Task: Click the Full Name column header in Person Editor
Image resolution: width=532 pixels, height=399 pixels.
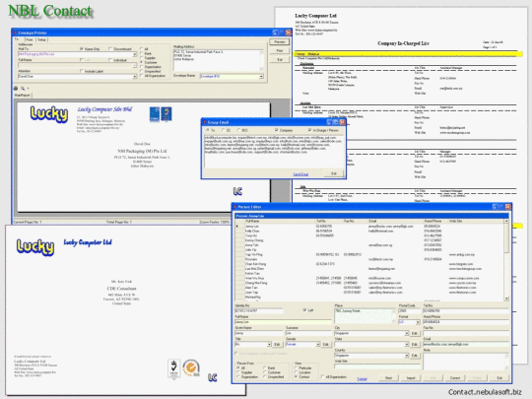Action: 280,222
